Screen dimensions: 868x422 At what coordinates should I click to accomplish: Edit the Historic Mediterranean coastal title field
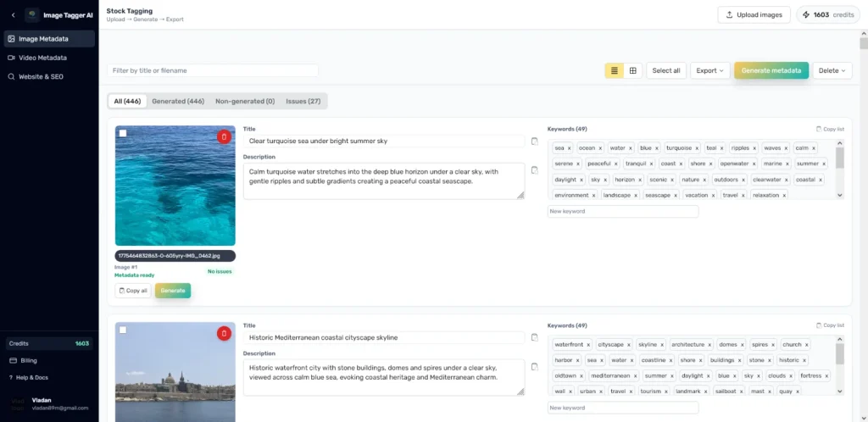pyautogui.click(x=384, y=337)
